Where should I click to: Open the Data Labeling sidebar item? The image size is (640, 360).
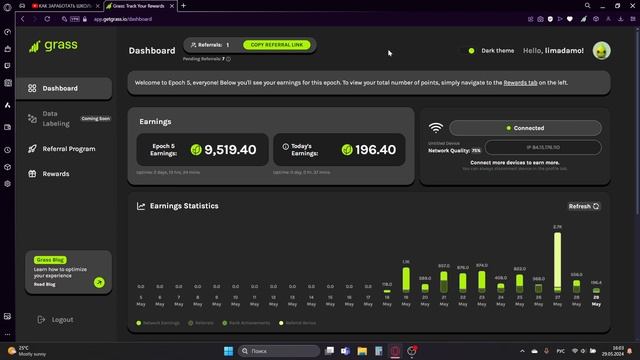[x=64, y=119]
